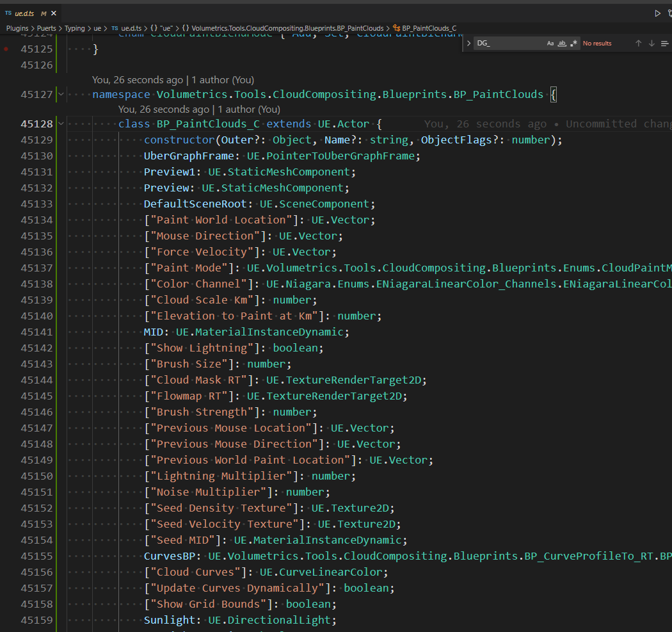Click the Puerts breadcrumb entry
This screenshot has width=672, height=632.
click(47, 28)
